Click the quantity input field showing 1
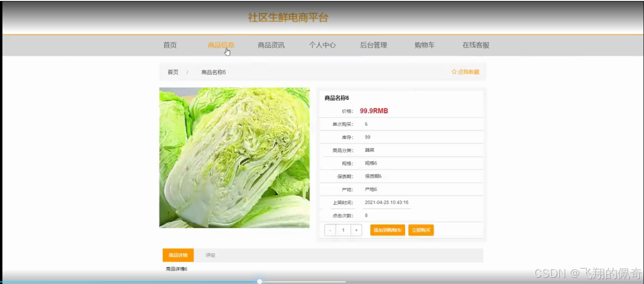 pyautogui.click(x=343, y=230)
